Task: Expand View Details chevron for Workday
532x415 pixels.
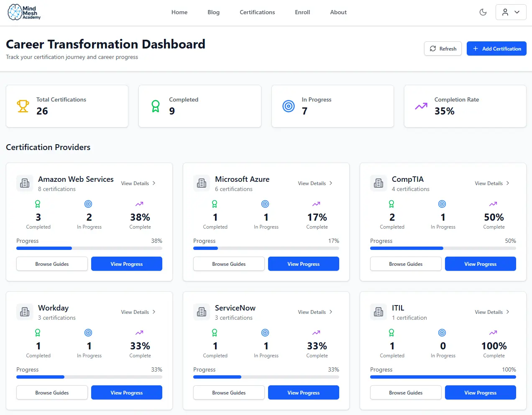Action: pyautogui.click(x=154, y=312)
